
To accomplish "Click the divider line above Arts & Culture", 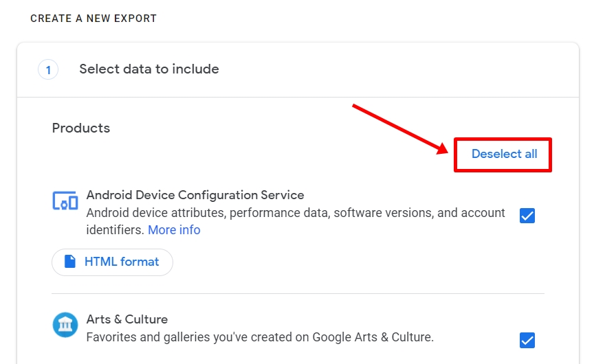I will point(298,294).
